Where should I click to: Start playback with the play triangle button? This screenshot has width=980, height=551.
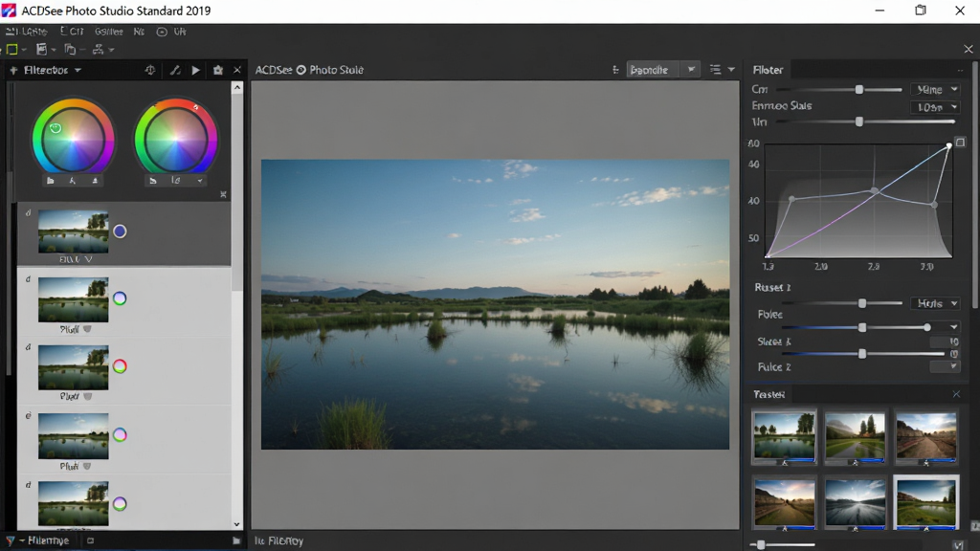[x=195, y=70]
